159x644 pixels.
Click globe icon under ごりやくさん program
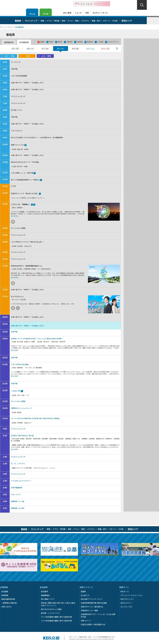click(x=13, y=222)
